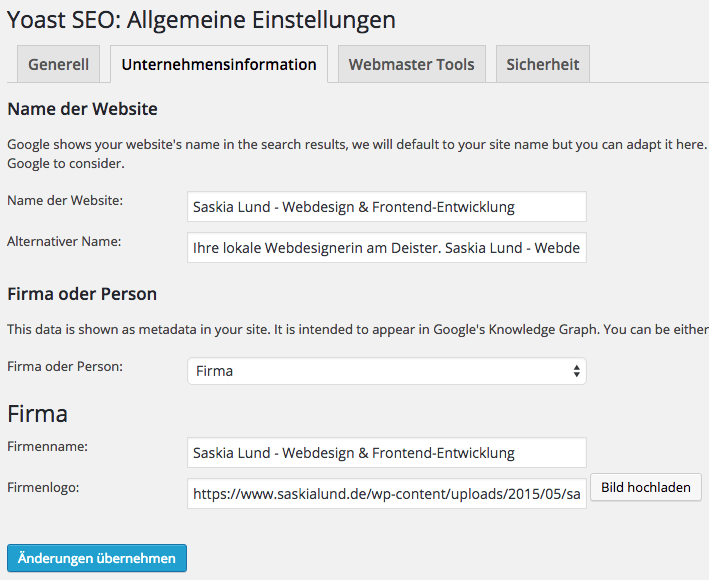Open the Webmaster Tools tab
This screenshot has width=709, height=580.
[x=411, y=64]
